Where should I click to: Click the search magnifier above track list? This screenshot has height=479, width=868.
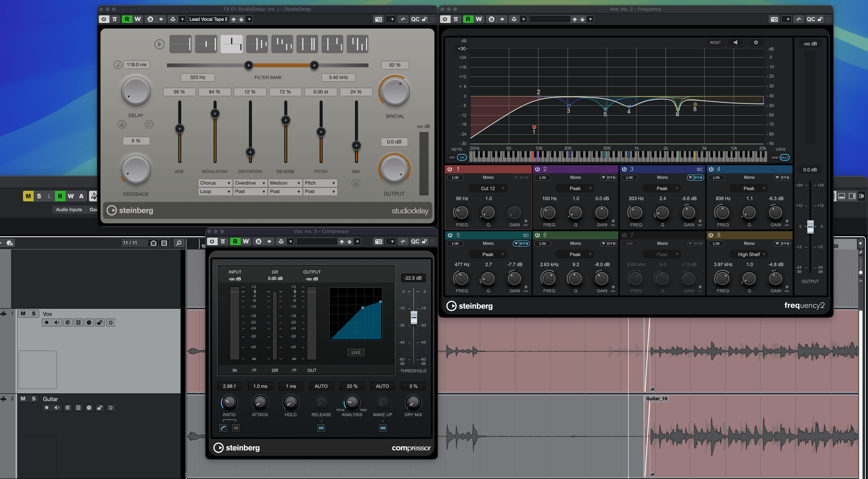(x=179, y=243)
